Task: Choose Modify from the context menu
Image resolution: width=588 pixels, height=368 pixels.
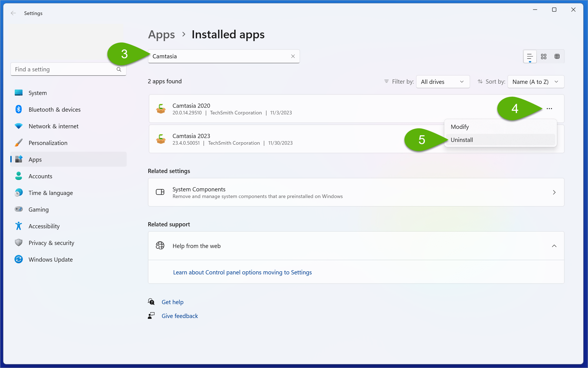Action: [460, 127]
